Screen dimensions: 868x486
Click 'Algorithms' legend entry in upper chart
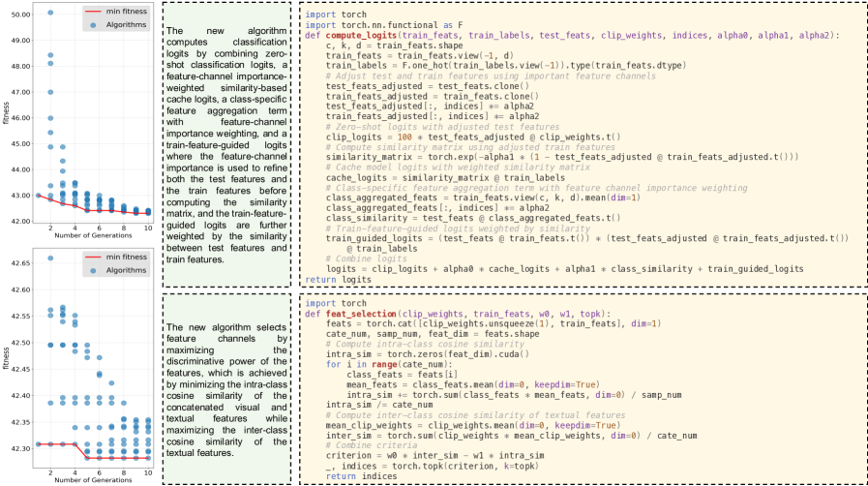tap(117, 25)
